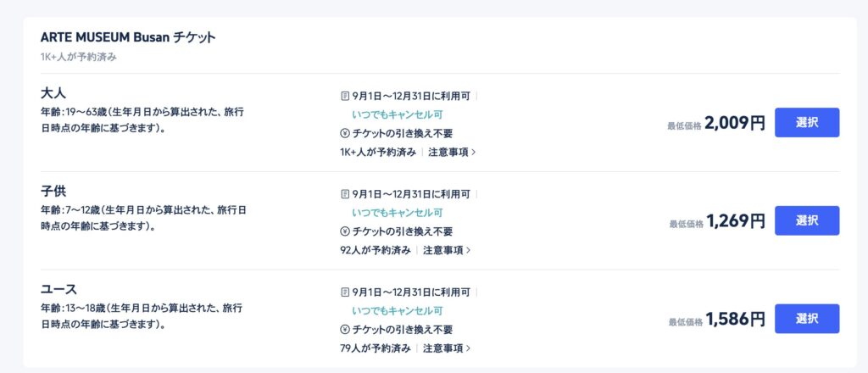The height and width of the screenshot is (373, 868).
Task: Click いつでもキャンセル可 in the ユース row
Action: pos(398,310)
